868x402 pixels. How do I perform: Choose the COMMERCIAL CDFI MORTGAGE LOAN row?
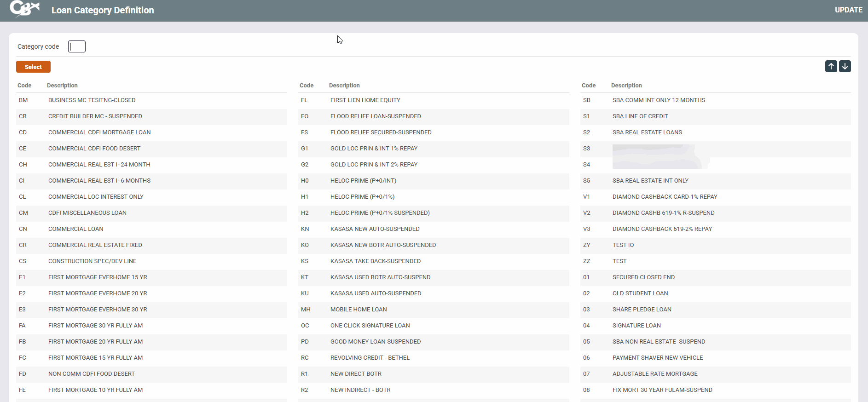pyautogui.click(x=99, y=132)
